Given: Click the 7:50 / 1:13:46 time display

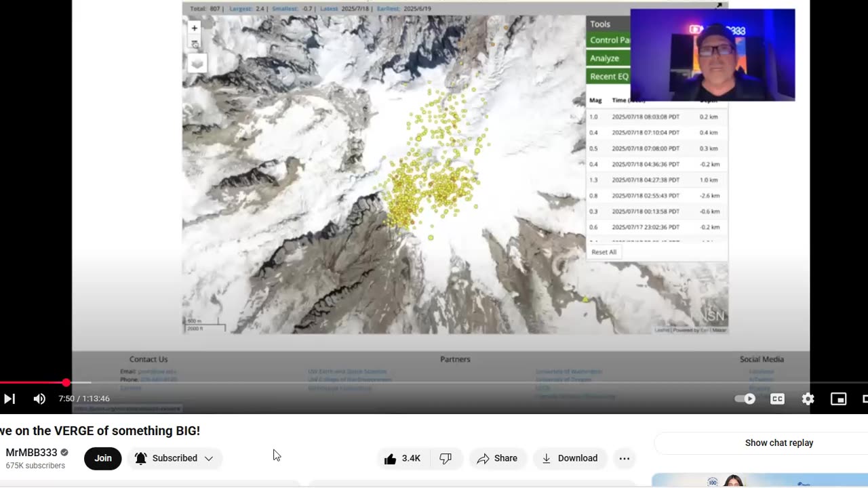Looking at the screenshot, I should [84, 399].
